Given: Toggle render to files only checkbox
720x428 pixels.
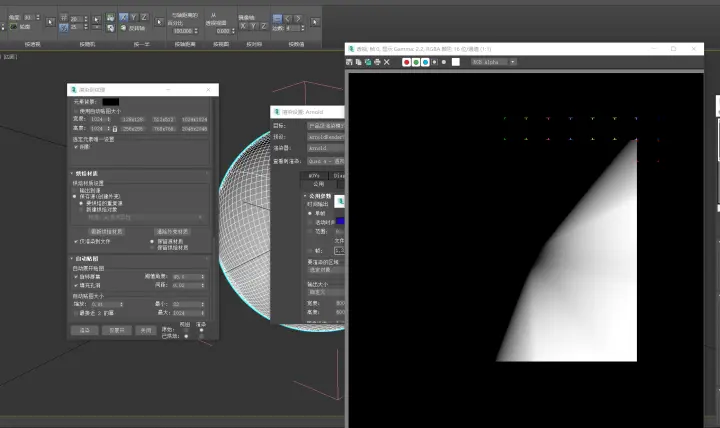Looking at the screenshot, I should click(x=76, y=241).
